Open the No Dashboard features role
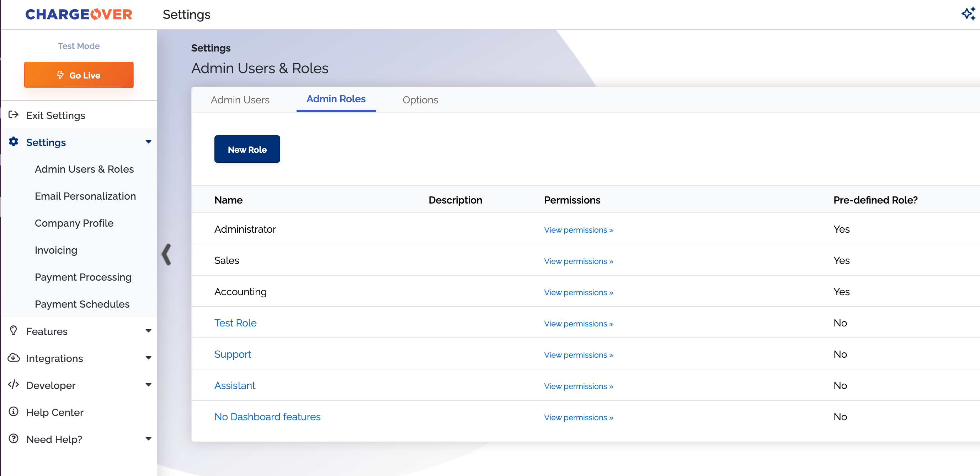This screenshot has width=980, height=476. [x=267, y=417]
